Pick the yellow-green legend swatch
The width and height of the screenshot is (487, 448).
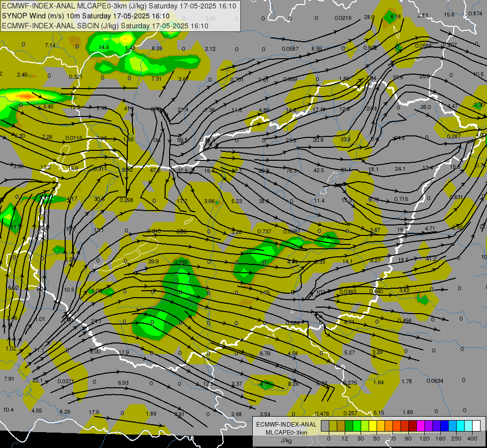point(365,426)
